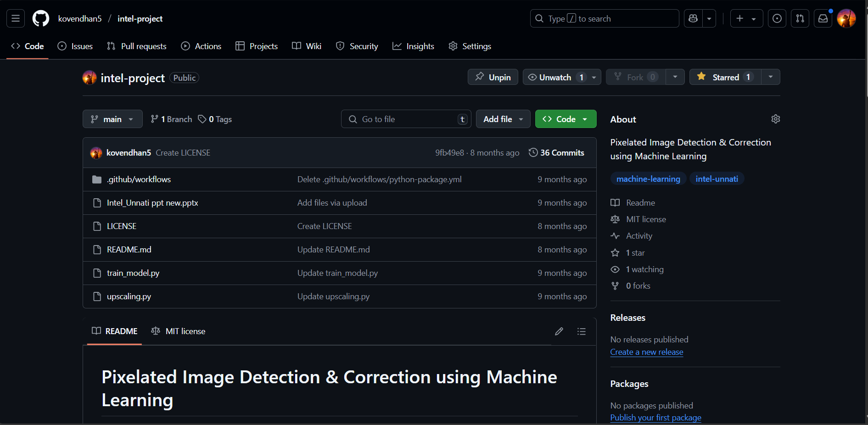The width and height of the screenshot is (868, 425).
Task: Open the .github/workflows folder
Action: point(139,179)
